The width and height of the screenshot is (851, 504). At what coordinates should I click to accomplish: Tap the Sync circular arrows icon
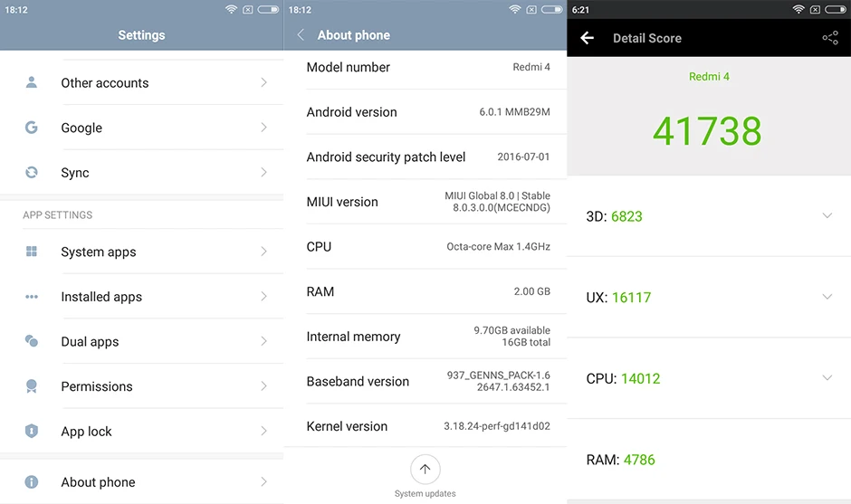32,172
